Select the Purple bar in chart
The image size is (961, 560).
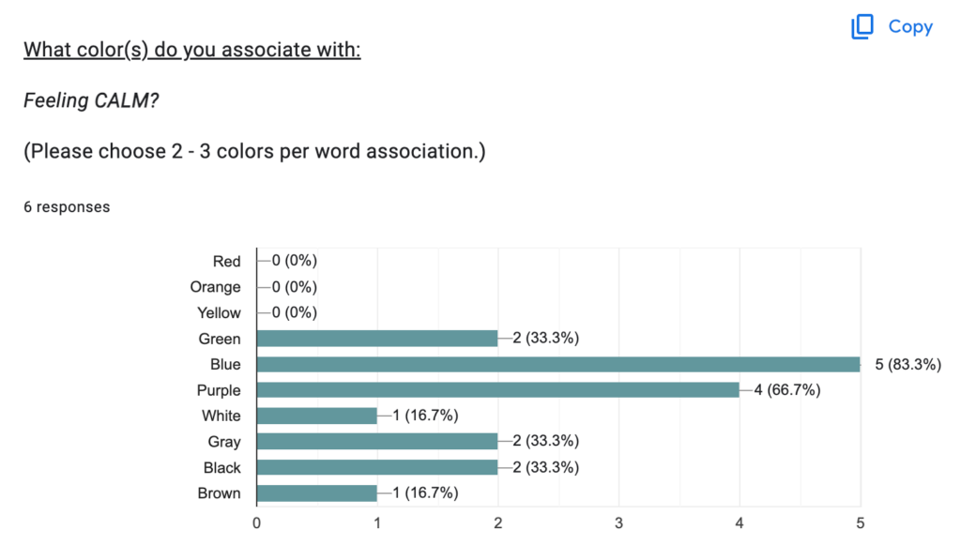click(497, 389)
